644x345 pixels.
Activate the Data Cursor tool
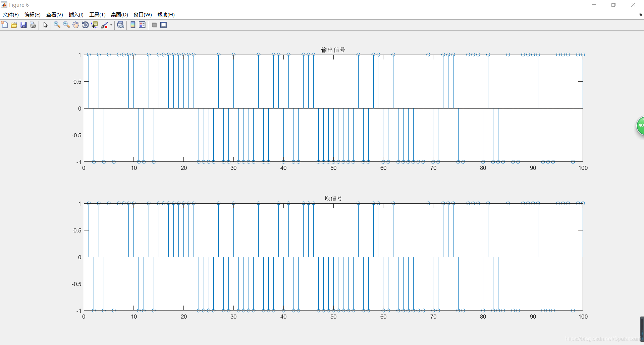coord(95,25)
